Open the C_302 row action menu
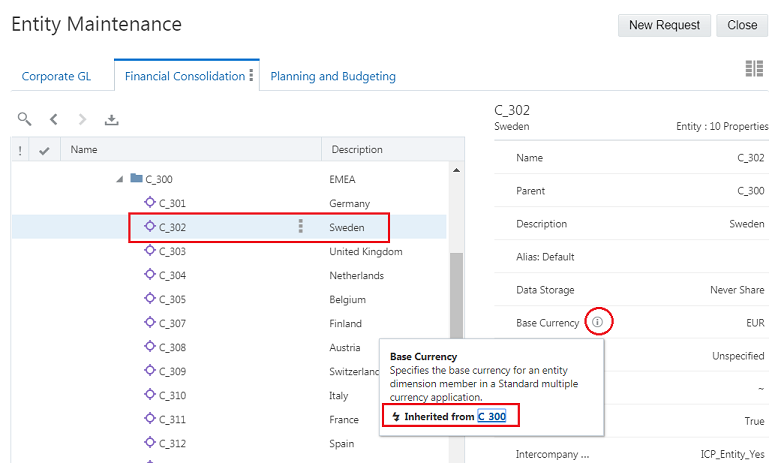Viewport: 775px width, 463px height. click(301, 226)
